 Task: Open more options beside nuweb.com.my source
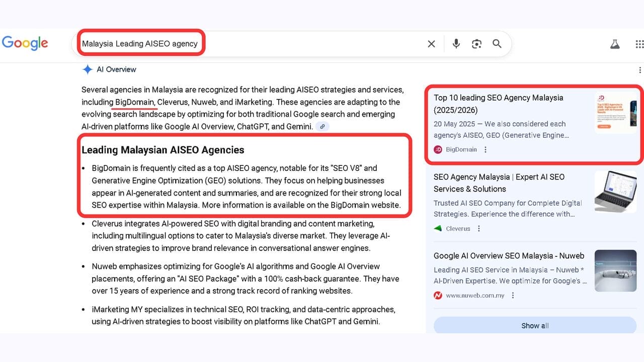click(x=513, y=295)
